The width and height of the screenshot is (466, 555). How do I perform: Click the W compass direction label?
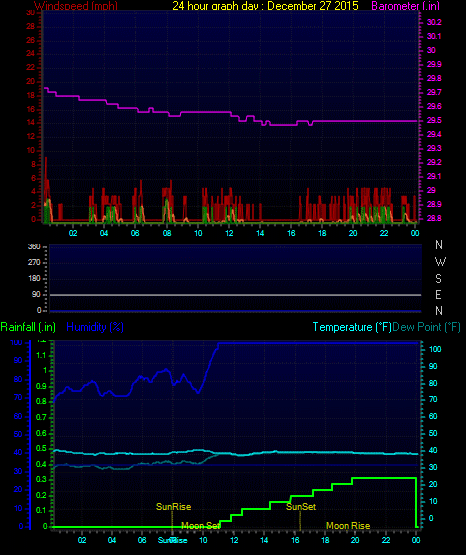click(x=440, y=262)
